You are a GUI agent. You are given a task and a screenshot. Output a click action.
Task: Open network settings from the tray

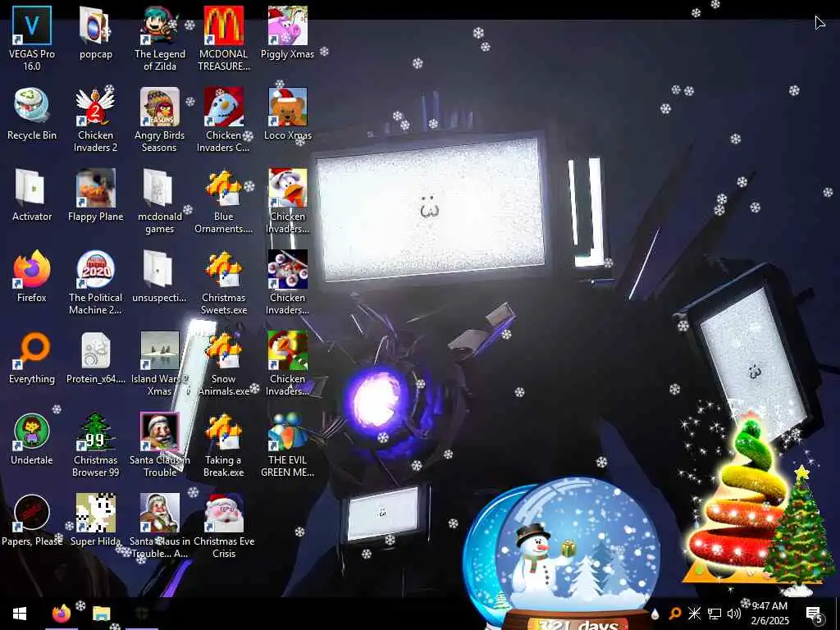coord(714,614)
